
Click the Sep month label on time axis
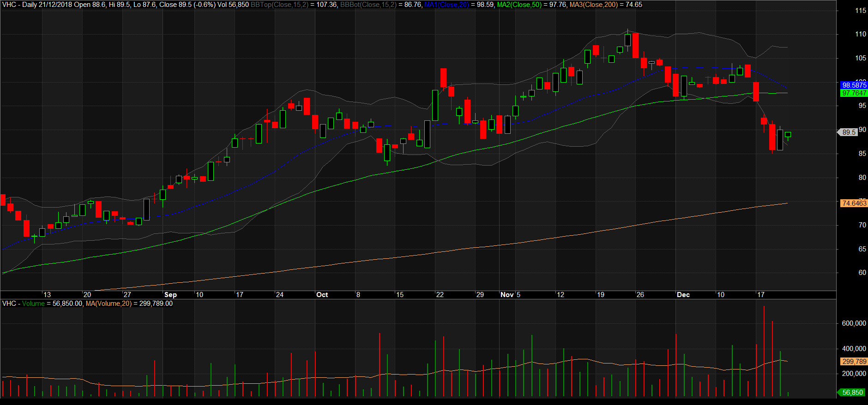tap(170, 295)
